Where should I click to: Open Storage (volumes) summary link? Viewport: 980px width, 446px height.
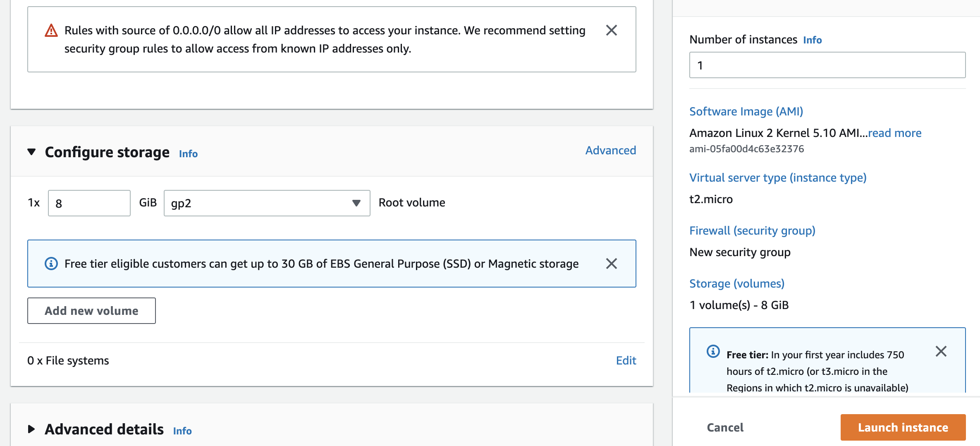pos(737,283)
